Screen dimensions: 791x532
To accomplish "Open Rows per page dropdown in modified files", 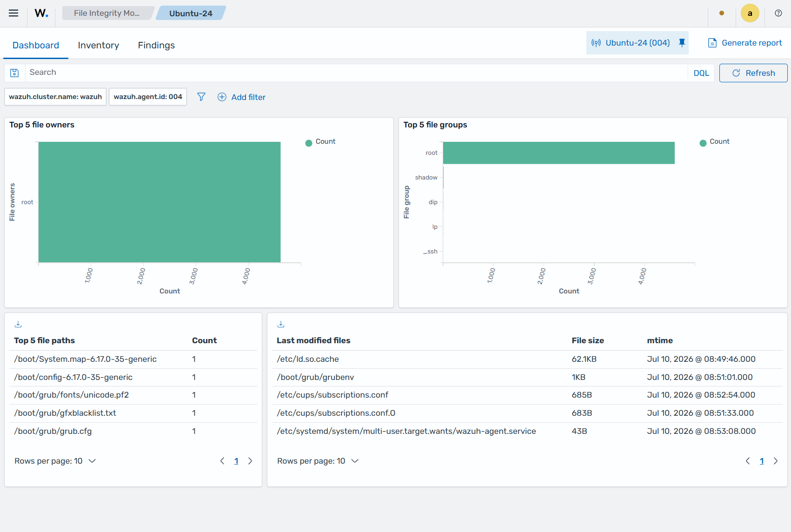I will pos(318,461).
